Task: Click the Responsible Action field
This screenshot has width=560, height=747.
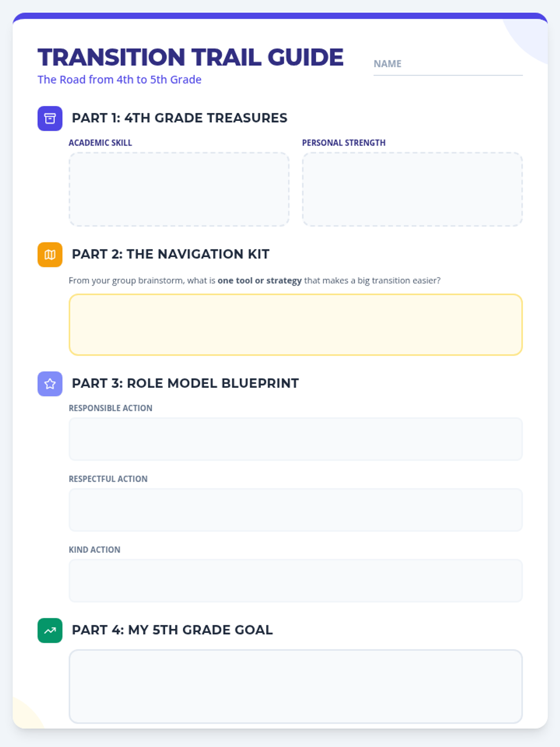Action: [295, 439]
